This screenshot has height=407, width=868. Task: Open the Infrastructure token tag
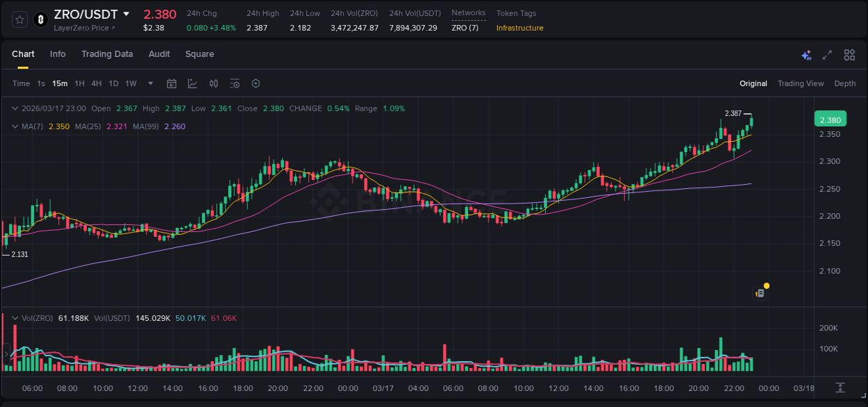coord(519,28)
